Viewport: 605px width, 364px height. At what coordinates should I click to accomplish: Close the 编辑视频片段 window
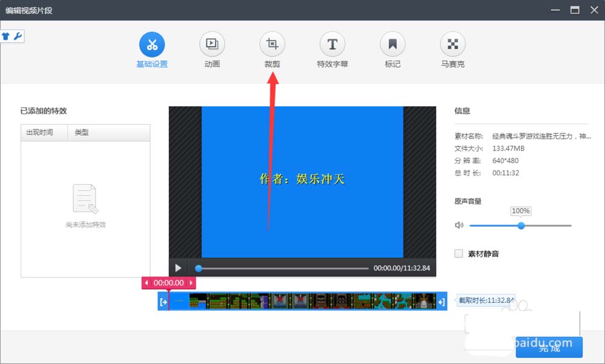594,10
